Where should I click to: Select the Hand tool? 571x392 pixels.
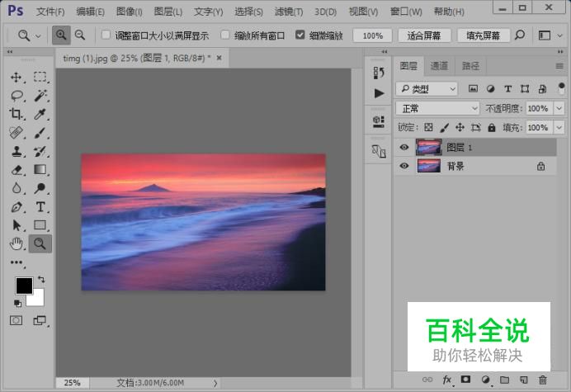tap(16, 243)
